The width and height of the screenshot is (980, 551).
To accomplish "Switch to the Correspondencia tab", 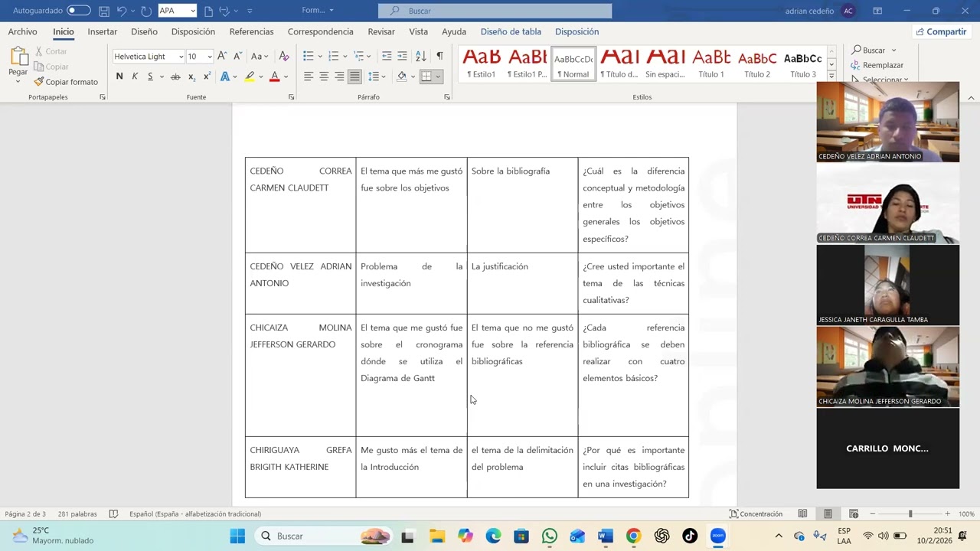I will (x=320, y=31).
